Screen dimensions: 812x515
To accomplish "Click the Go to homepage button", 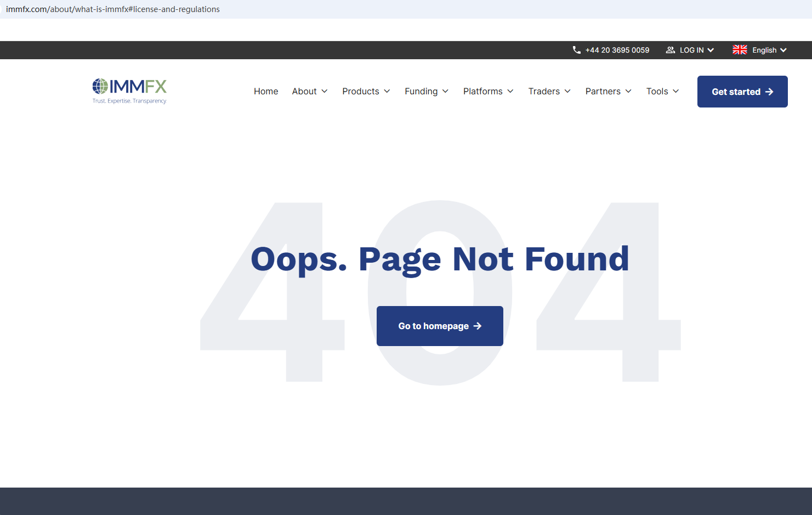I will click(x=440, y=326).
